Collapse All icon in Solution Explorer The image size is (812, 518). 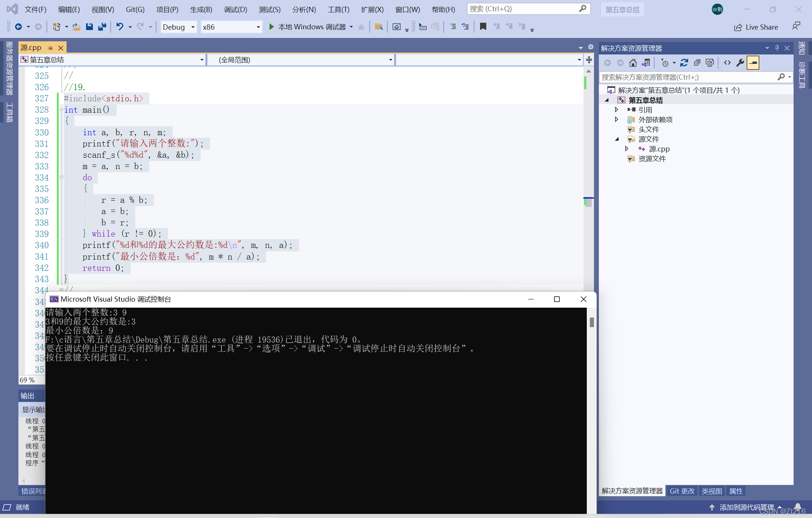pyautogui.click(x=697, y=63)
